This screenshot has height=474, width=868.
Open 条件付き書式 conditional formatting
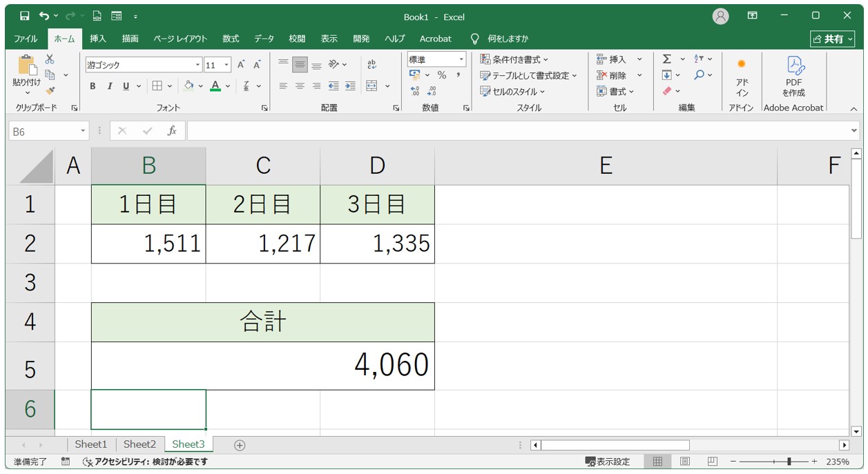(514, 59)
